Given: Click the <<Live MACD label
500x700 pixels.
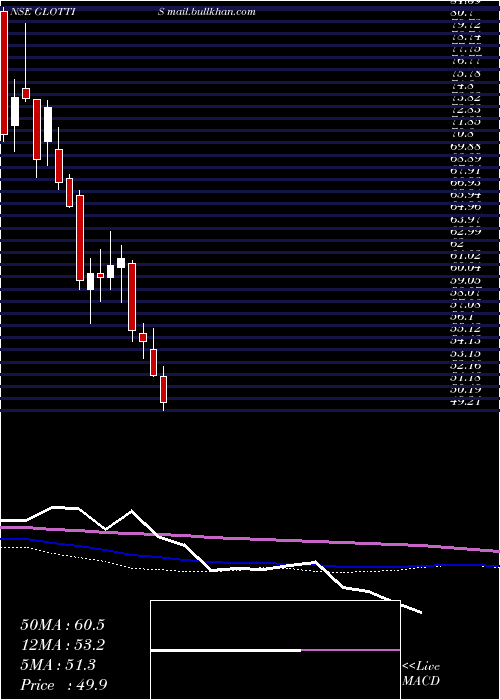Looking at the screenshot, I should (421, 674).
